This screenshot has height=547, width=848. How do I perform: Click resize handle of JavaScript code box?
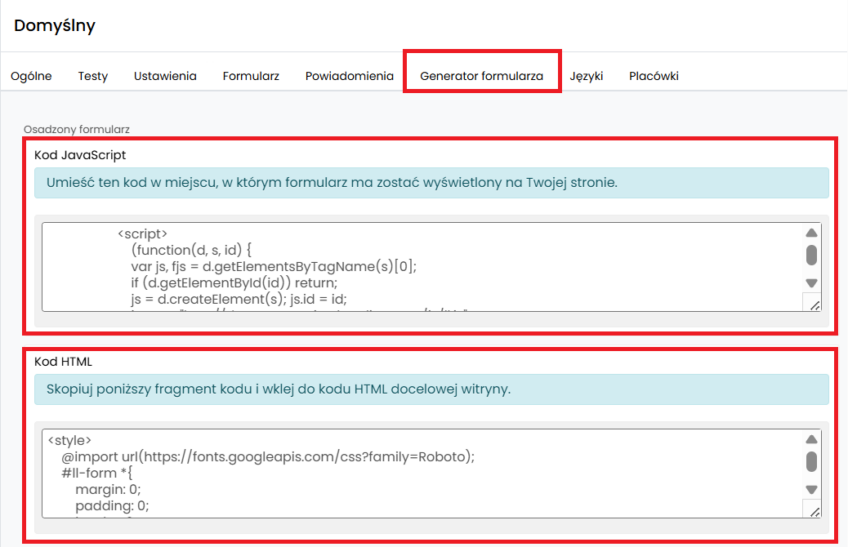[x=813, y=304]
